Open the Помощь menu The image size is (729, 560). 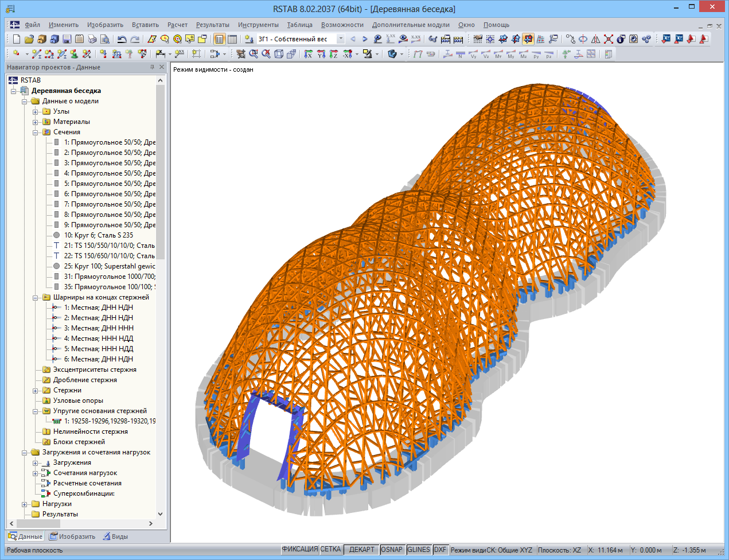tap(496, 25)
